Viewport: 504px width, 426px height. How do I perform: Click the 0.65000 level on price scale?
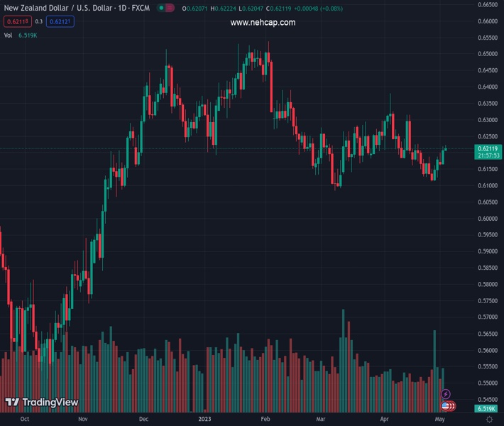click(x=486, y=54)
